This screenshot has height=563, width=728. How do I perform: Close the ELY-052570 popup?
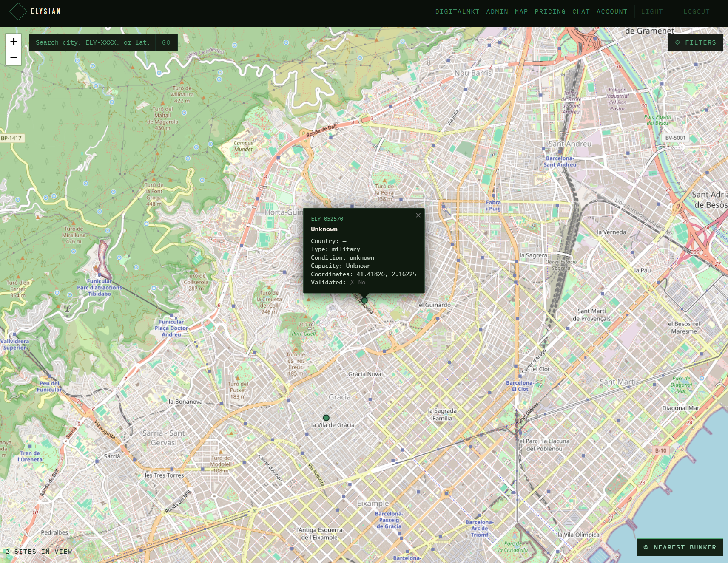[x=418, y=215]
